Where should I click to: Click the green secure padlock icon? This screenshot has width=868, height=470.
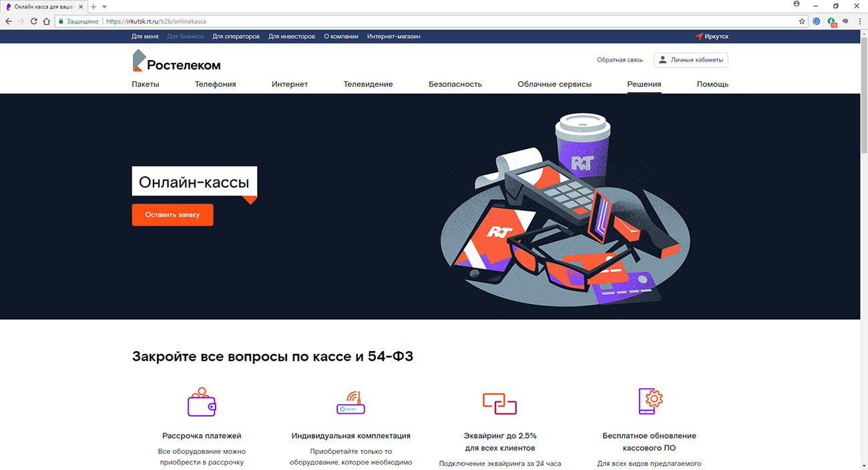61,21
